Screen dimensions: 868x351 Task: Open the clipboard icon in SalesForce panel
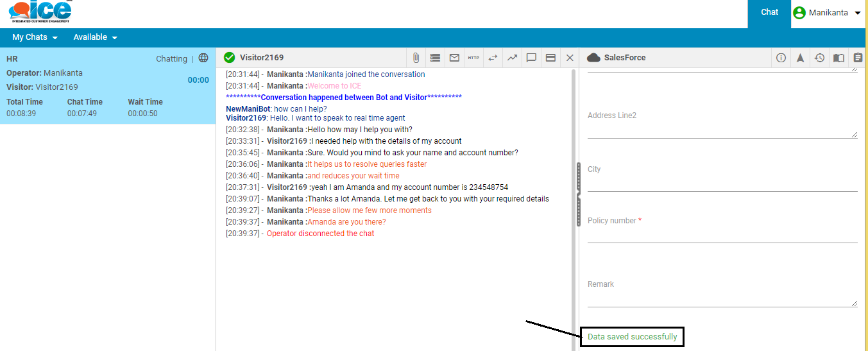point(858,58)
